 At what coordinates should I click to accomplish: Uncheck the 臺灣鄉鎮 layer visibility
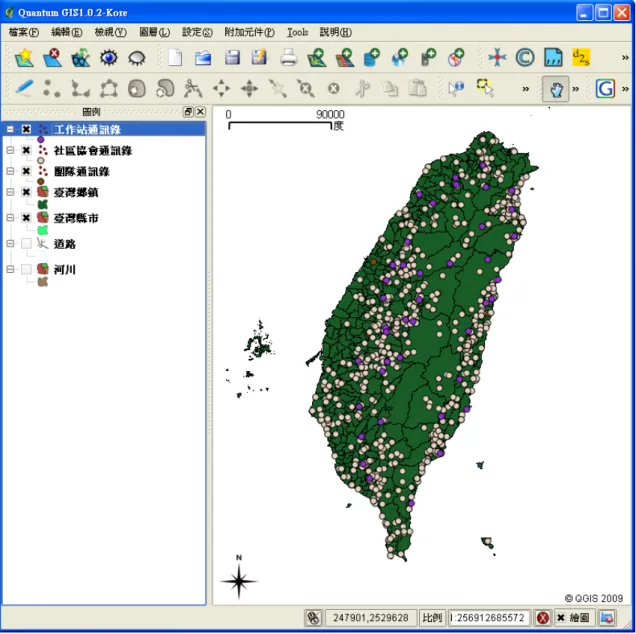[26, 192]
